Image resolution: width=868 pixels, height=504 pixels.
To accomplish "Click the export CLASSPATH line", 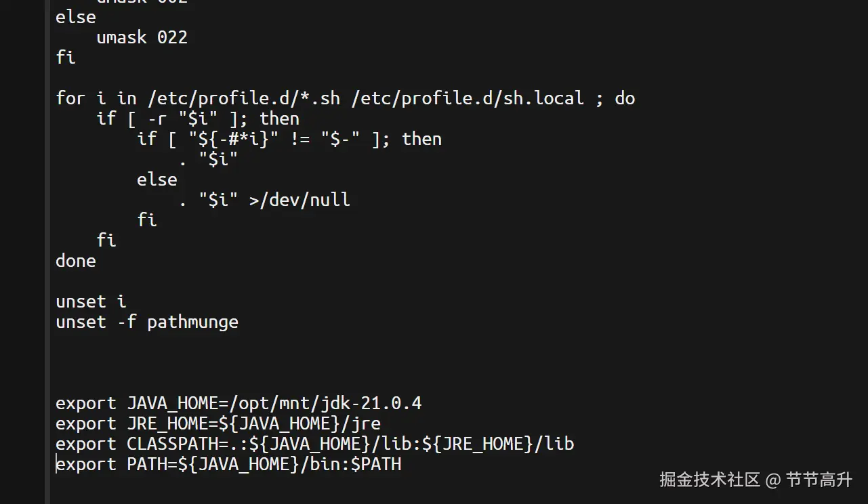I will pos(314,444).
